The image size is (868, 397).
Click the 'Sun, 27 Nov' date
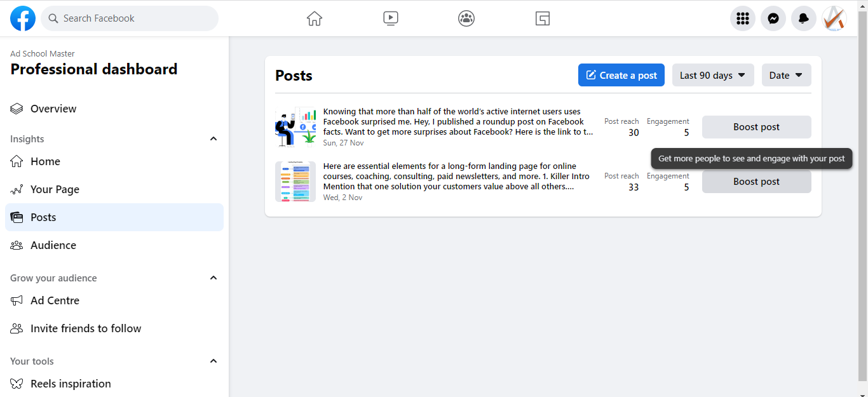click(343, 143)
